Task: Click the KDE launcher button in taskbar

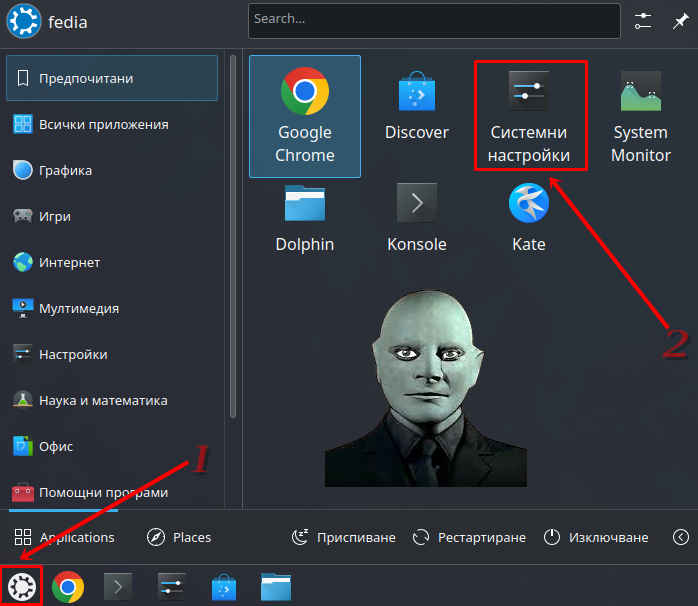Action: [22, 586]
